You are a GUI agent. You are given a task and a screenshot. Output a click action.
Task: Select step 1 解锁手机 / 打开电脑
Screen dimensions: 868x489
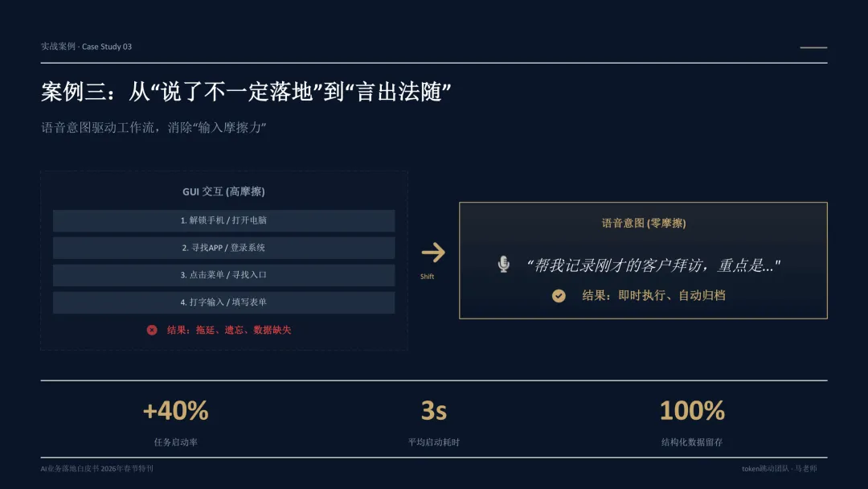223,220
